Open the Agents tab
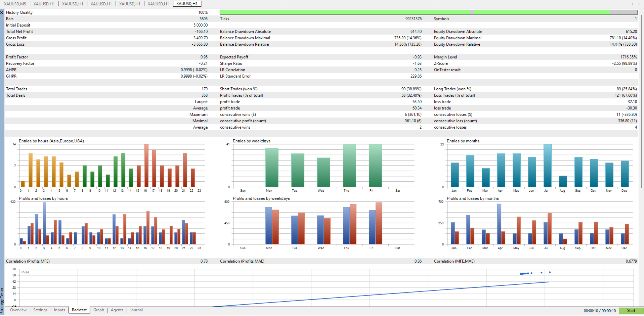Viewport: 644px width, 316px height. coord(117,310)
